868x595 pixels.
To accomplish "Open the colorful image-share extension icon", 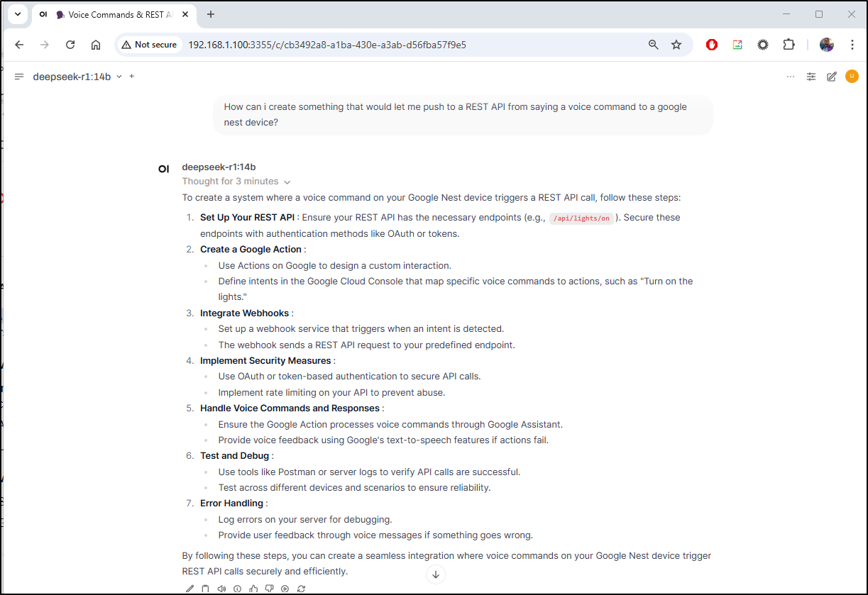I will click(x=737, y=45).
